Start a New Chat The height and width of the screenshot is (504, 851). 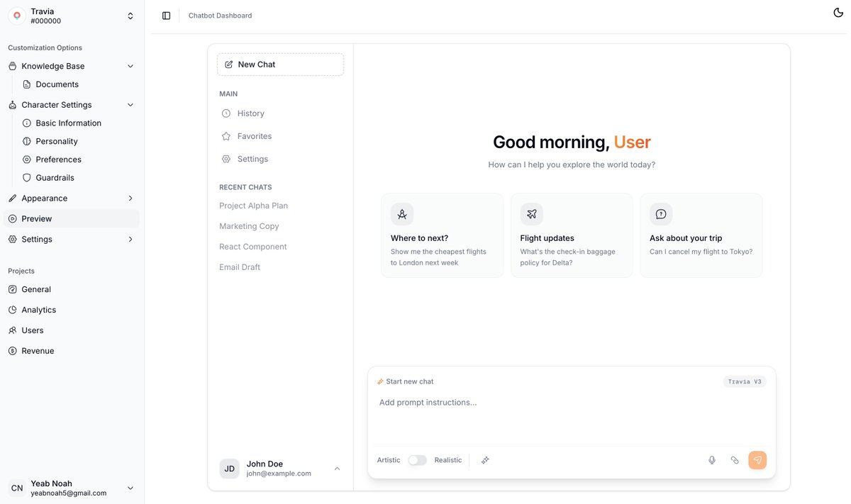click(x=281, y=65)
